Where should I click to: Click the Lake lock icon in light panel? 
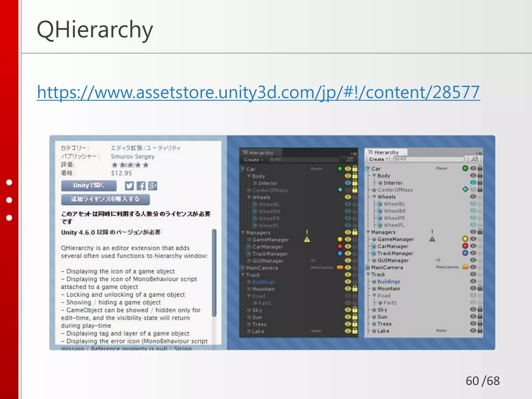pyautogui.click(x=480, y=330)
